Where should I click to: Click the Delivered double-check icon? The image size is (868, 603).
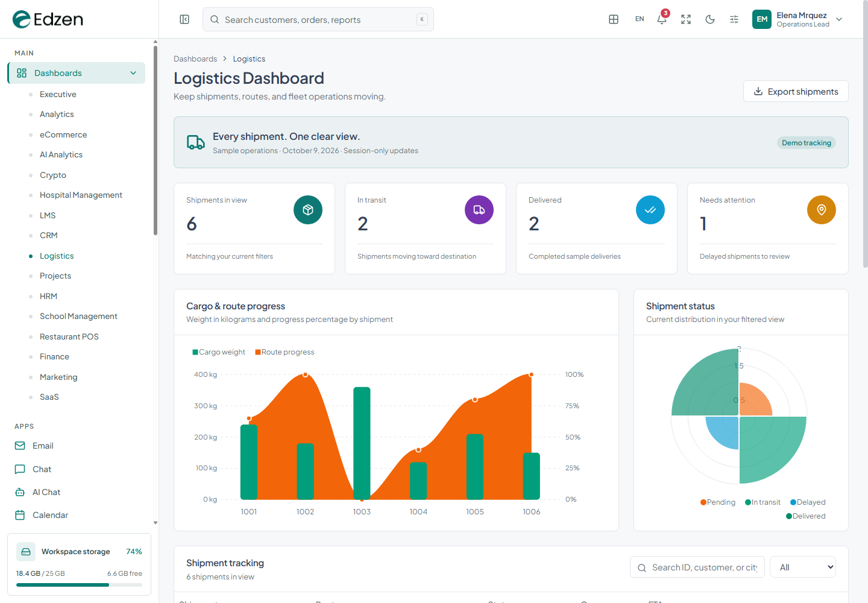click(650, 210)
